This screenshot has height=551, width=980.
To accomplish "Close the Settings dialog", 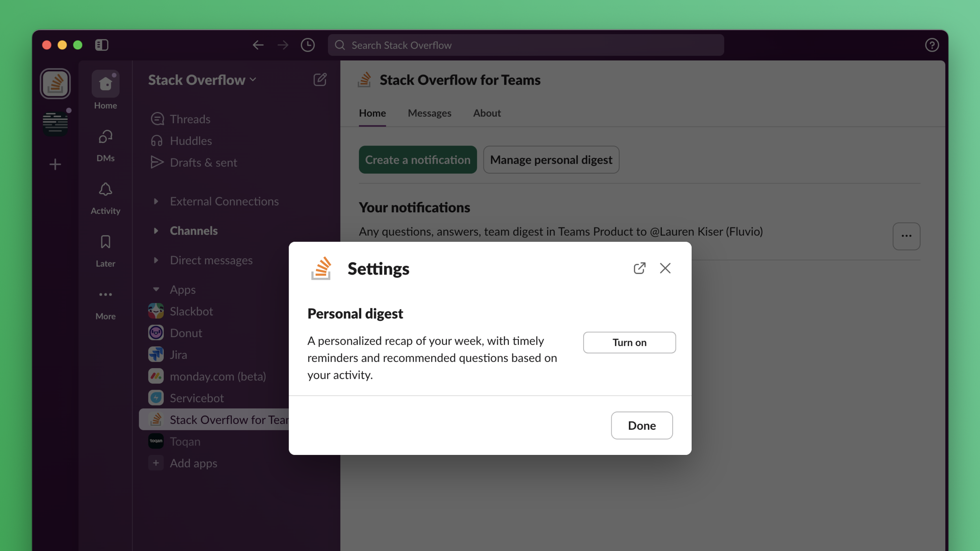I will (665, 268).
